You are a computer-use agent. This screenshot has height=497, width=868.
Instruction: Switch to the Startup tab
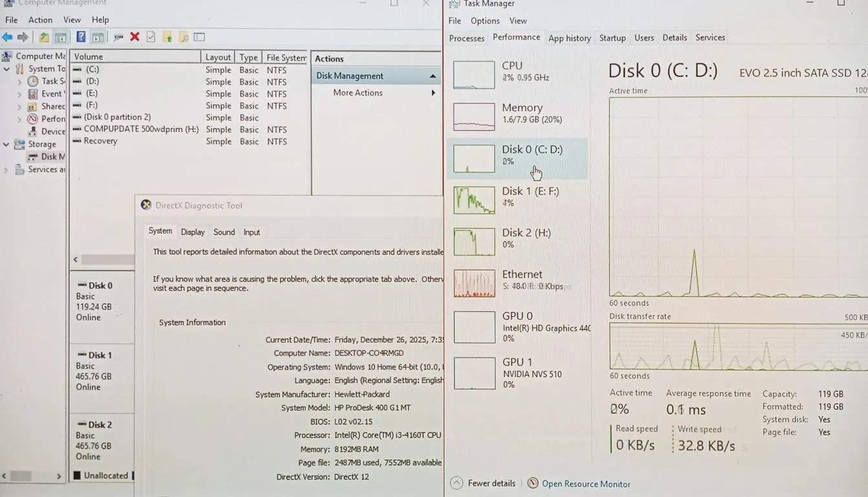point(612,38)
